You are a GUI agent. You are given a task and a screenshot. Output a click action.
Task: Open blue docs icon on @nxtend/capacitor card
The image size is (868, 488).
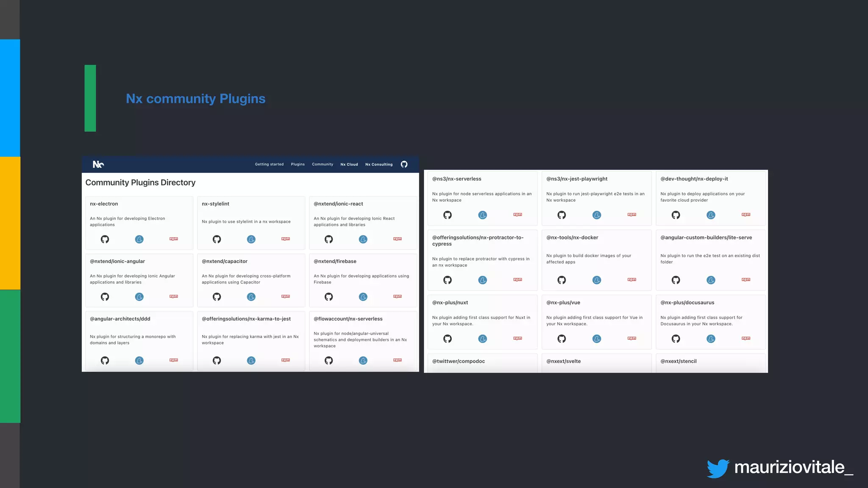click(x=251, y=297)
